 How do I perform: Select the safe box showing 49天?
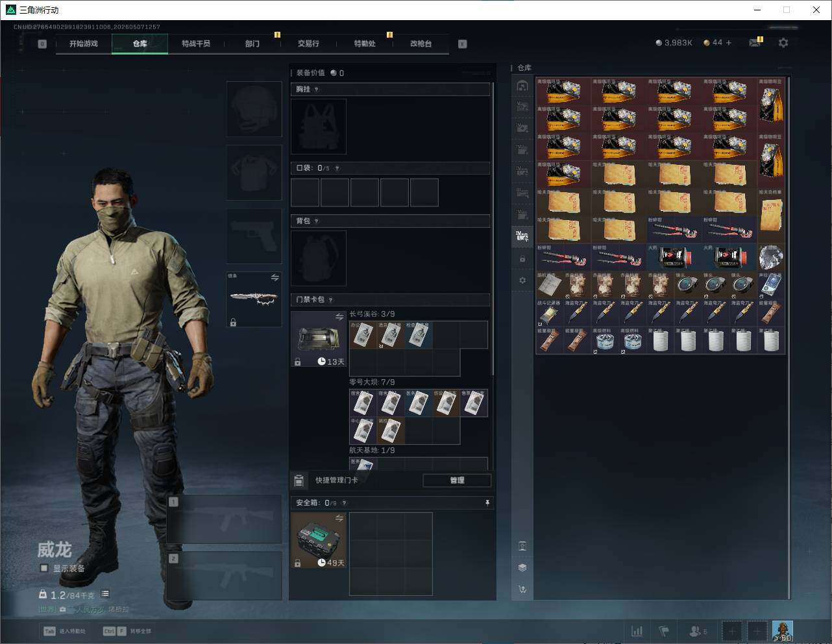click(x=319, y=541)
